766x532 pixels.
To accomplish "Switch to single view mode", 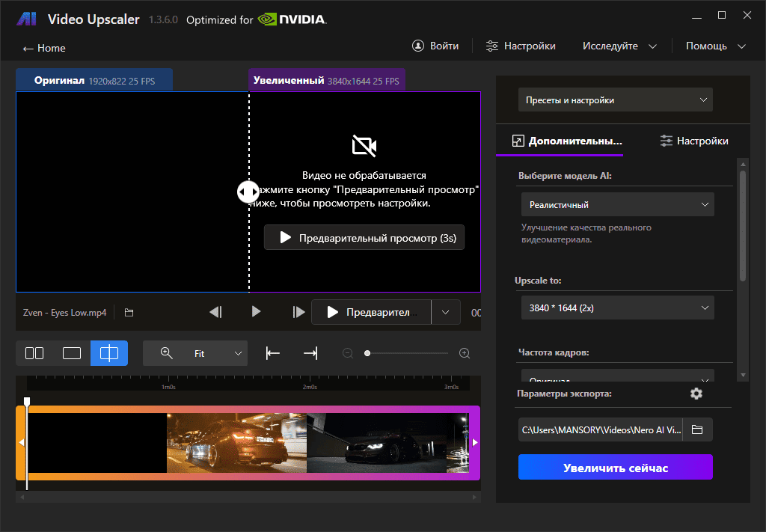I will coord(72,353).
